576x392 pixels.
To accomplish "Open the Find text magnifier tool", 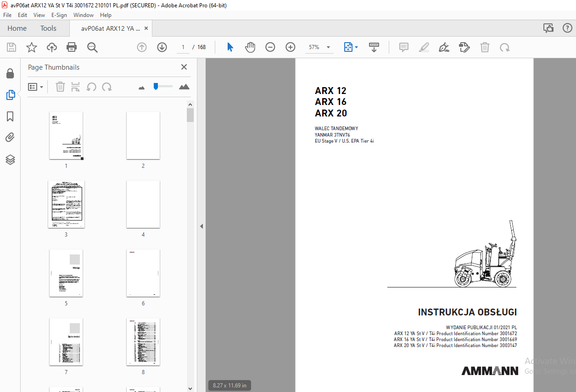I will [x=92, y=47].
